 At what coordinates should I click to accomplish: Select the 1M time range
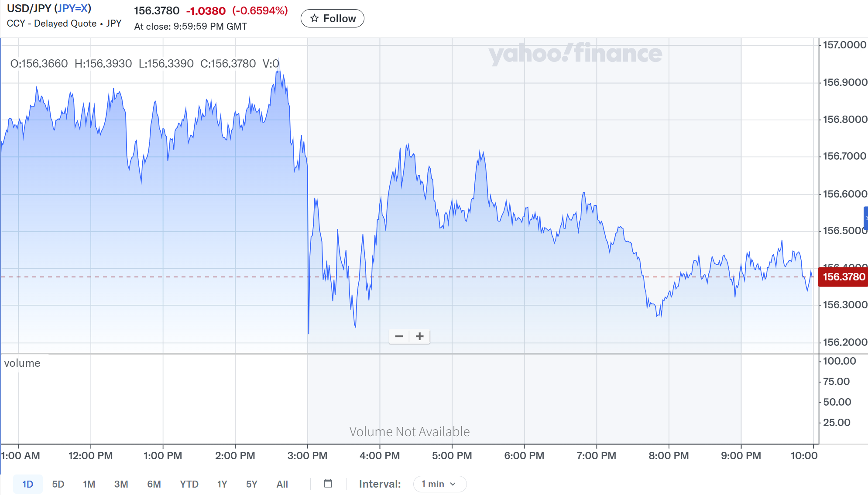coord(89,484)
